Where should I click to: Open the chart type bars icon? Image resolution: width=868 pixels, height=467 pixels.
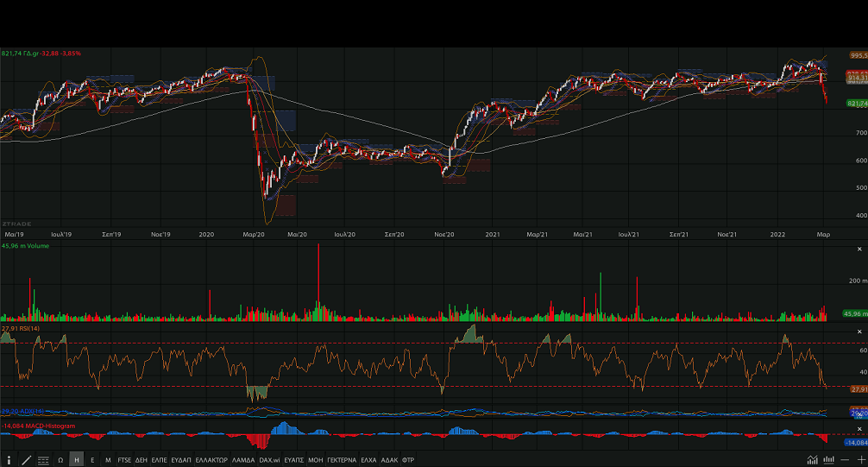pos(828,460)
